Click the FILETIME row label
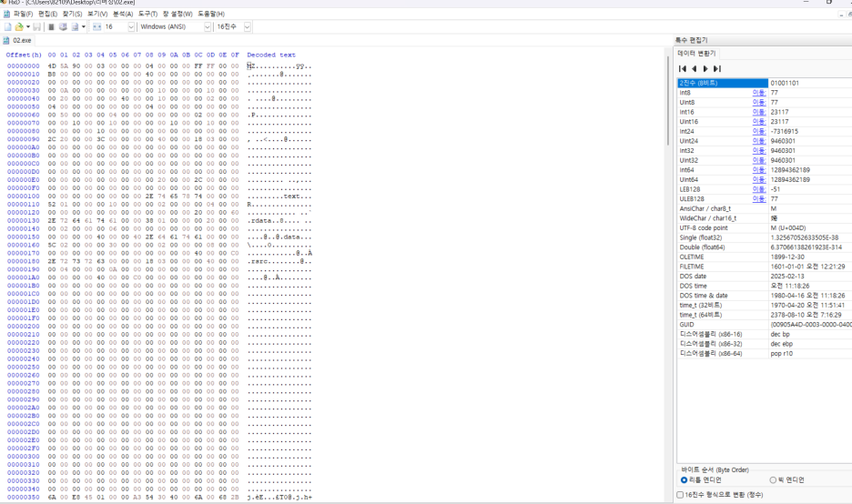The image size is (852, 504). tap(692, 267)
